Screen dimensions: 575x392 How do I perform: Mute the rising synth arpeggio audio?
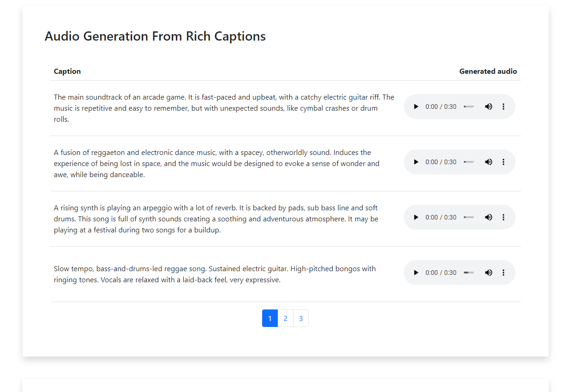[488, 217]
